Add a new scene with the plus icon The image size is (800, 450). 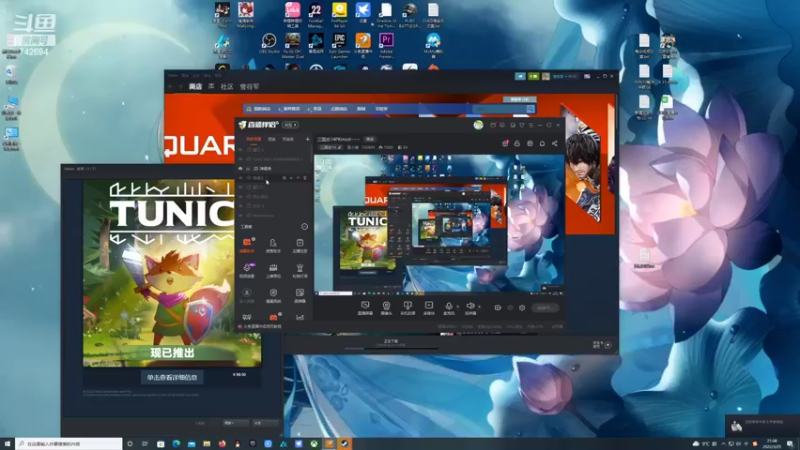tap(307, 139)
